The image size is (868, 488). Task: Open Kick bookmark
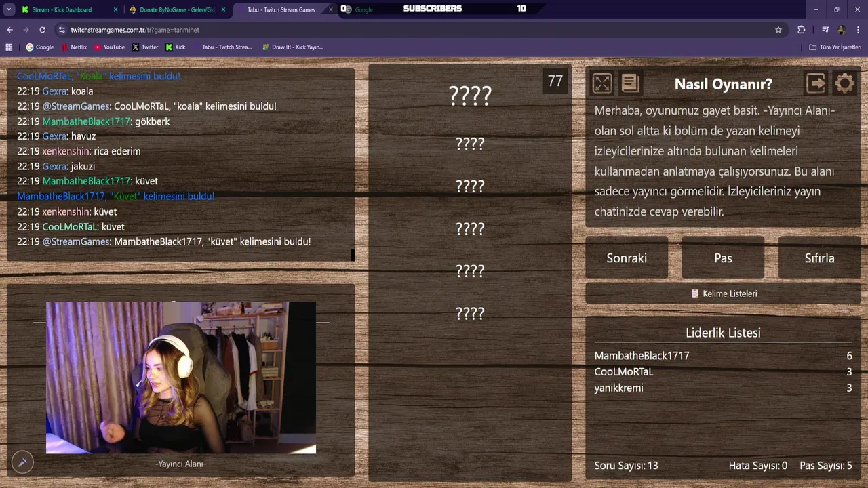pyautogui.click(x=175, y=47)
